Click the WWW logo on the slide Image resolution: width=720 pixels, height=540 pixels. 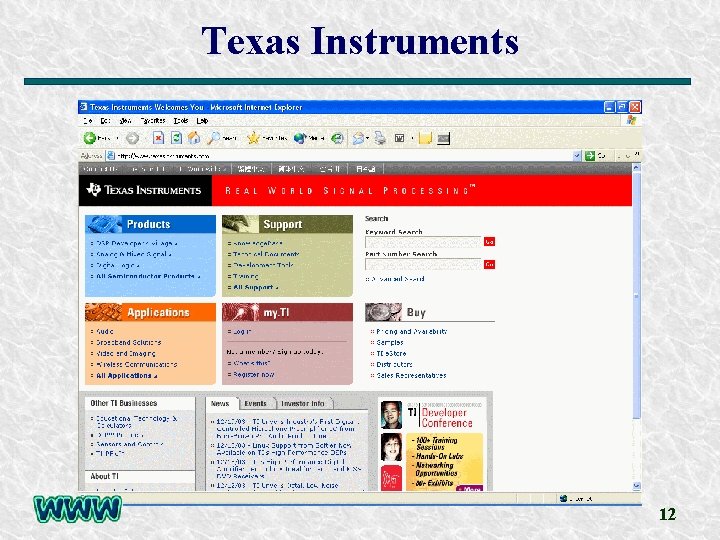click(77, 509)
